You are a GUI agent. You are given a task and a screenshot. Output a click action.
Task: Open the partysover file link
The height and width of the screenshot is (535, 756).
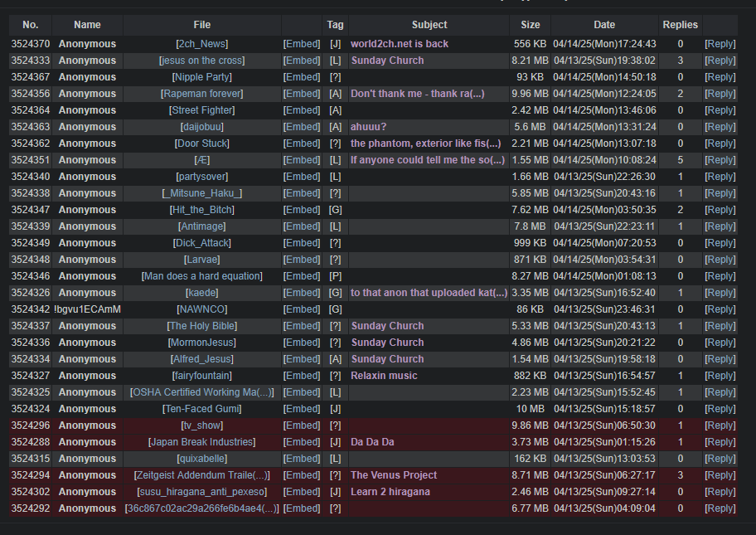point(202,177)
